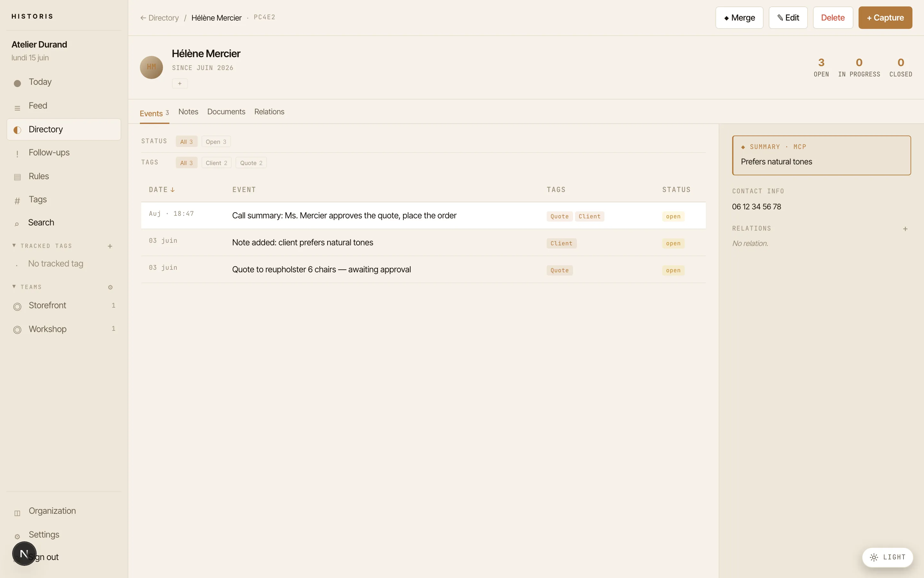Click the Client tag on Note added row

[561, 243]
